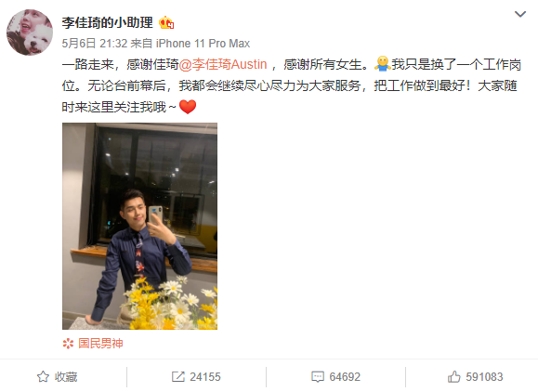Enlarge the mirror selfie photo

click(x=139, y=226)
